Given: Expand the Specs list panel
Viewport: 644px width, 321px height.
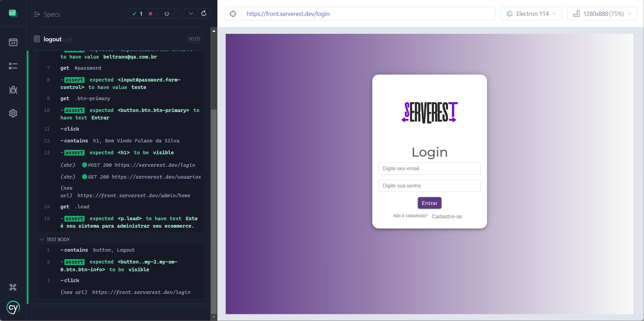Looking at the screenshot, I should coord(47,14).
